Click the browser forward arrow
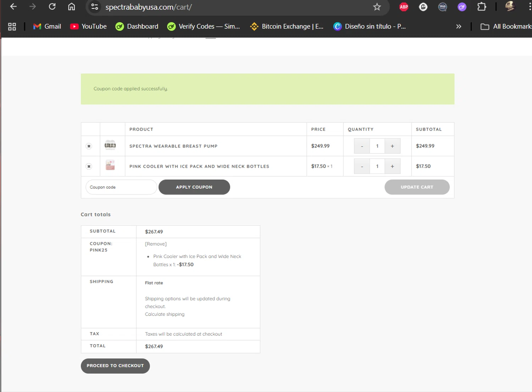The image size is (532, 392). pyautogui.click(x=33, y=7)
